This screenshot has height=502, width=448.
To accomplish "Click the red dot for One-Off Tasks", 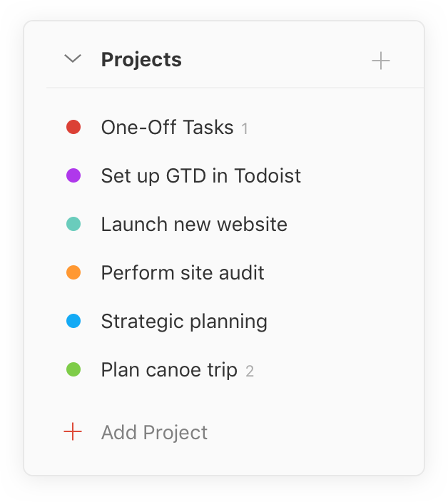I will tap(73, 127).
